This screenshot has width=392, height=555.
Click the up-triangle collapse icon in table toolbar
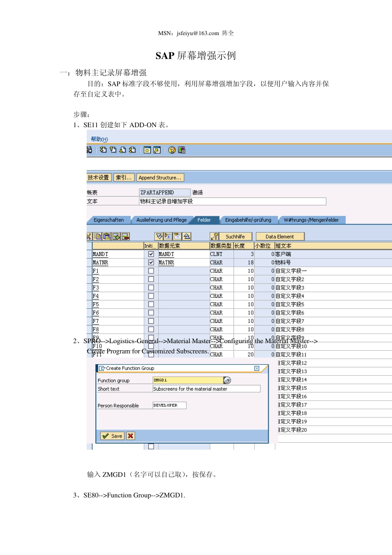(187, 236)
